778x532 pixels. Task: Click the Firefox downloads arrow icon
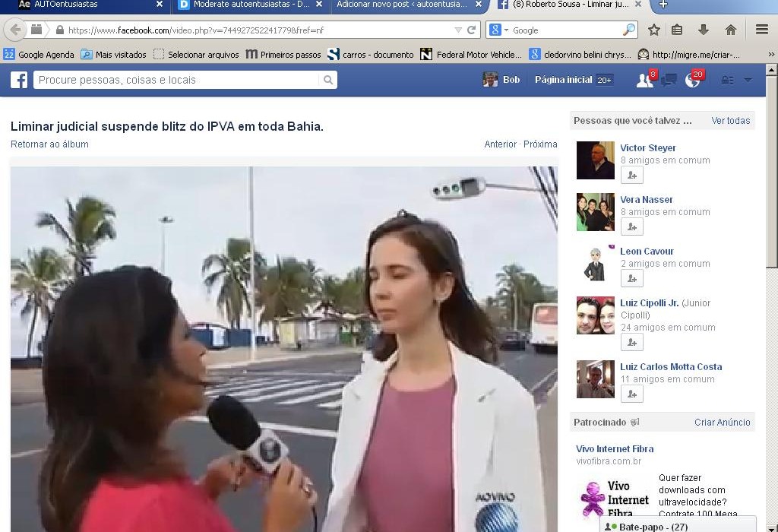tap(703, 30)
